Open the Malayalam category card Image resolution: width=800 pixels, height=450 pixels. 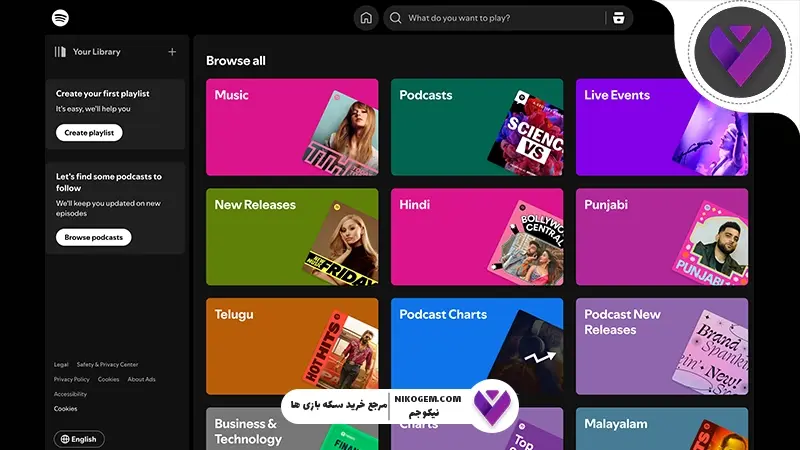[x=662, y=429]
